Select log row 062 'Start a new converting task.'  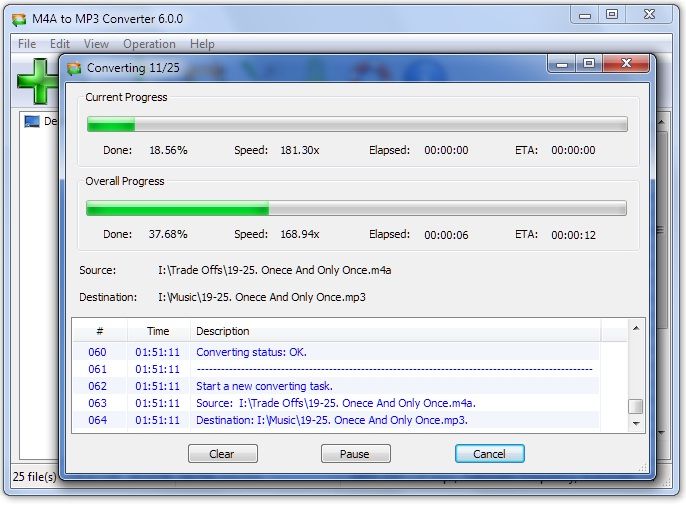(x=336, y=386)
